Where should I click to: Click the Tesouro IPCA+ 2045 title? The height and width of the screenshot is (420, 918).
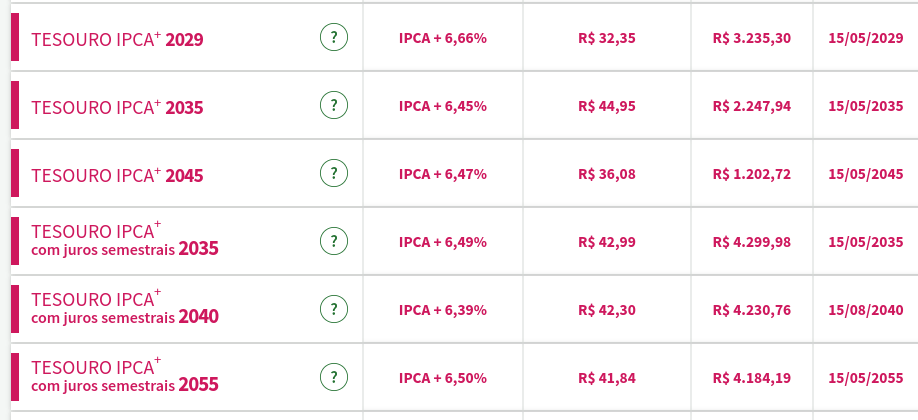pos(117,175)
